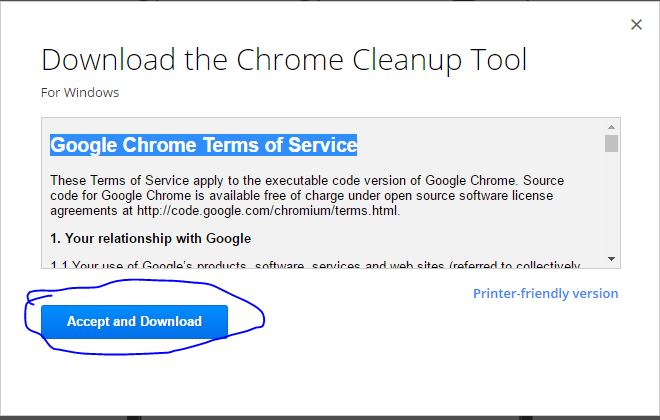Click the Download the Chrome Cleanup Tool title

click(x=284, y=59)
